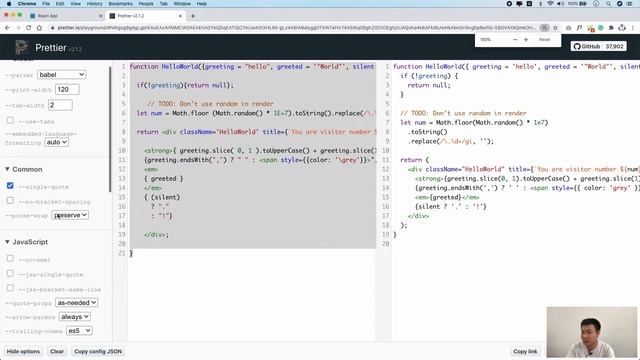Enable --jsx-bracket-same-line checkbox
Image resolution: width=640 pixels, height=360 pixels.
coord(10,288)
